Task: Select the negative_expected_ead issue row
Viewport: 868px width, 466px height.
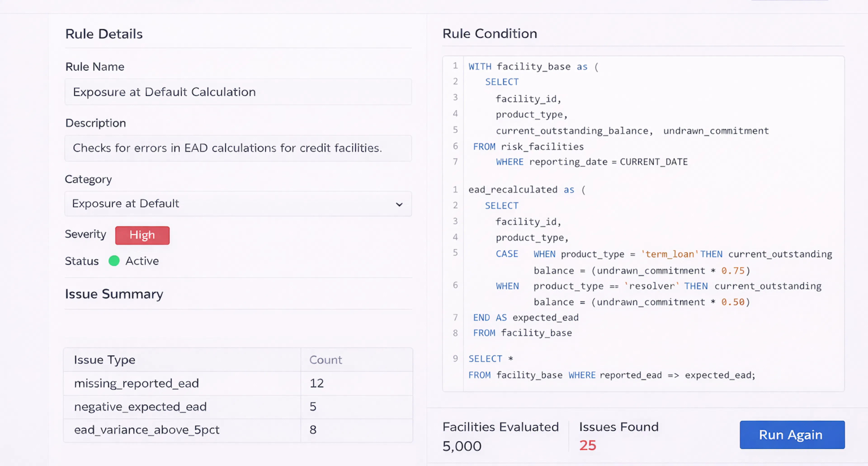Action: click(182, 406)
